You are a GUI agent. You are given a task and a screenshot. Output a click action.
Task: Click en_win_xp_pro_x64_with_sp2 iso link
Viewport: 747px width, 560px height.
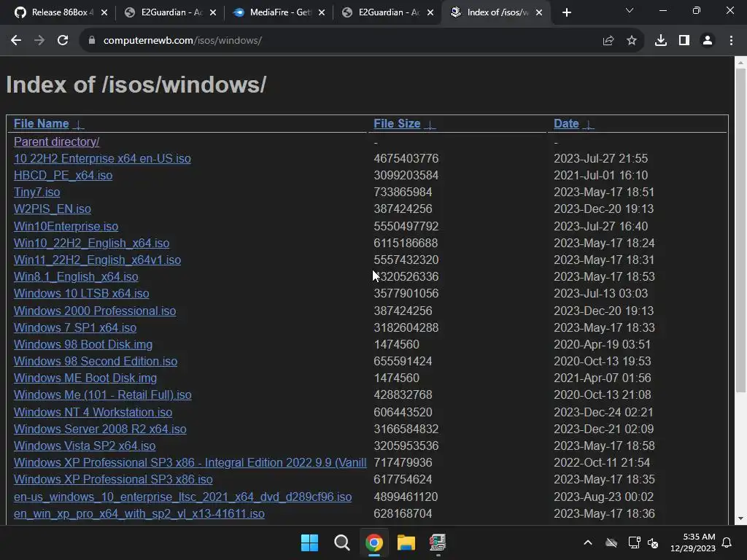pos(139,514)
